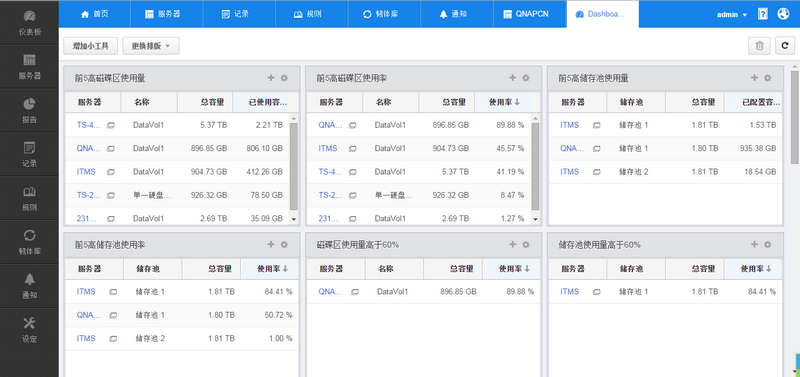This screenshot has width=800, height=377.
Task: Click plus icon on 前5高磁碟区使用率 widget
Action: [x=513, y=78]
